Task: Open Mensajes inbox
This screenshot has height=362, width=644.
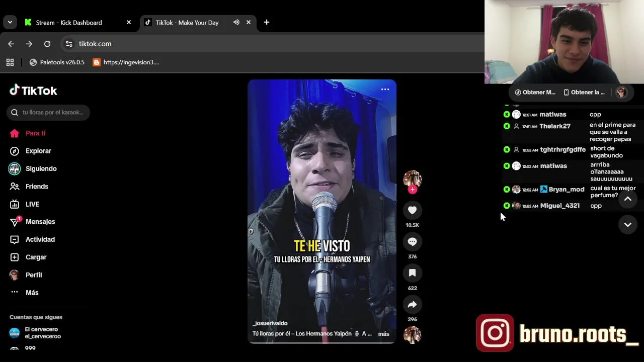Action: (33, 222)
